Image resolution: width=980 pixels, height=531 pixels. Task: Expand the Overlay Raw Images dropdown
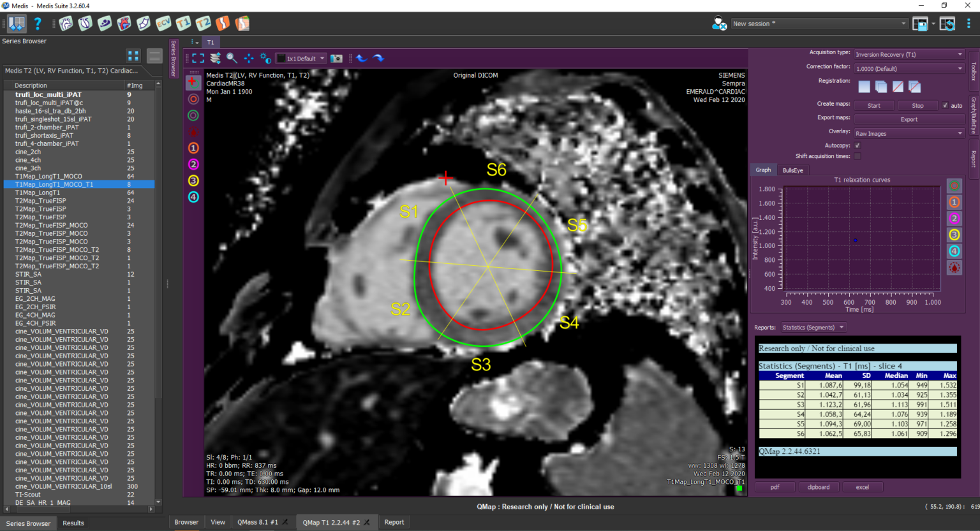click(909, 133)
